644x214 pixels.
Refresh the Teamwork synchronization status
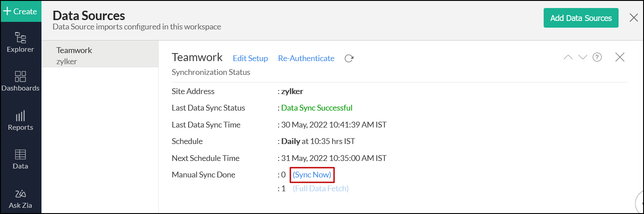coord(349,58)
